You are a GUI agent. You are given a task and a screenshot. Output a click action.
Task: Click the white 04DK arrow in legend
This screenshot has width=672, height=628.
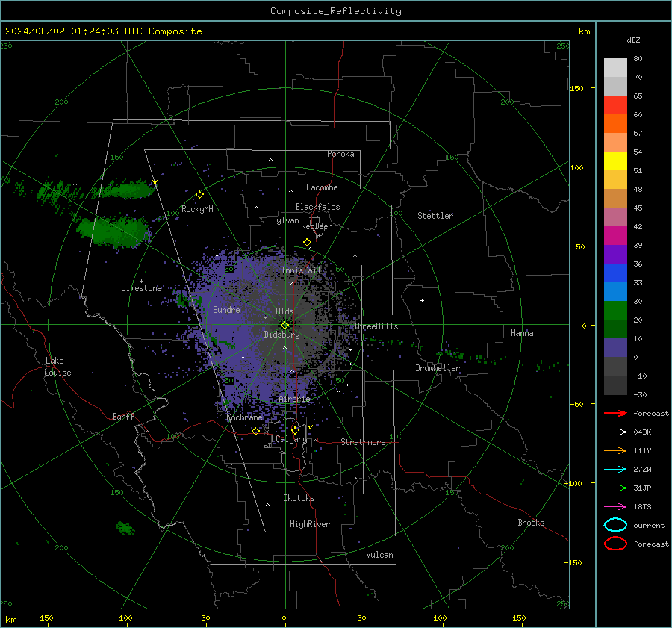pos(615,432)
